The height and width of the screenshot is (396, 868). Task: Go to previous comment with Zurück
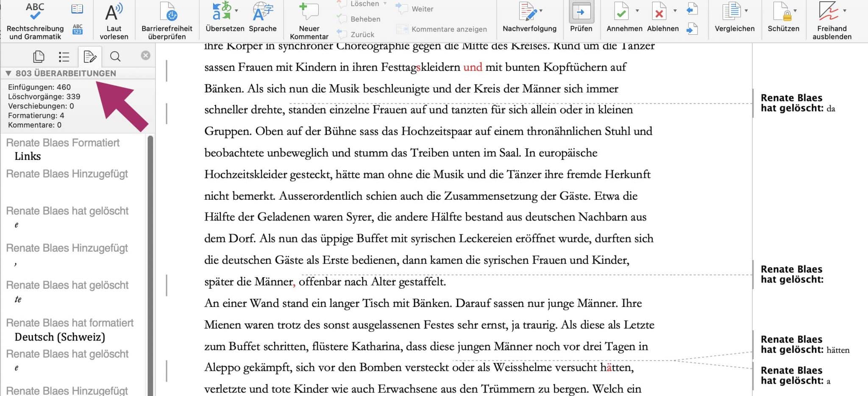(x=356, y=34)
